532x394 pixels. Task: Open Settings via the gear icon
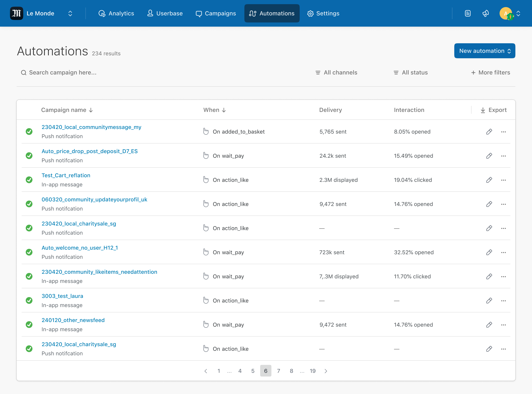pyautogui.click(x=310, y=14)
